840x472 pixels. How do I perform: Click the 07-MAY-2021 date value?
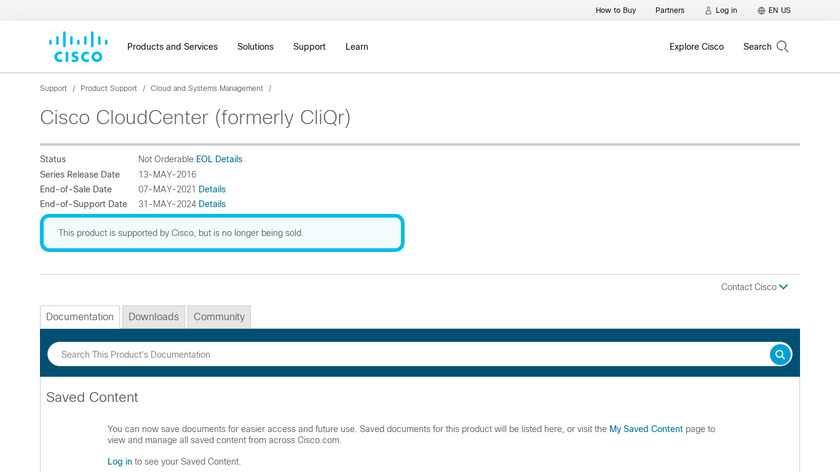(x=167, y=189)
